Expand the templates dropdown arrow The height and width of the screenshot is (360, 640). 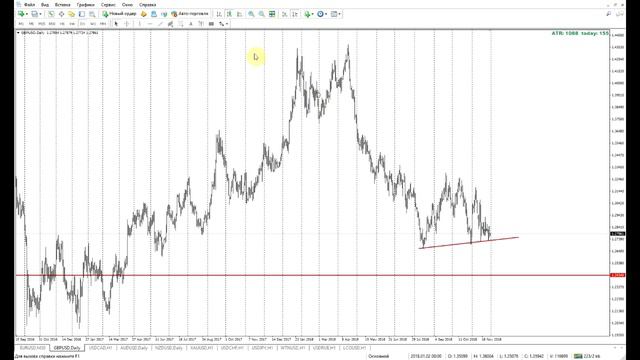click(x=340, y=14)
